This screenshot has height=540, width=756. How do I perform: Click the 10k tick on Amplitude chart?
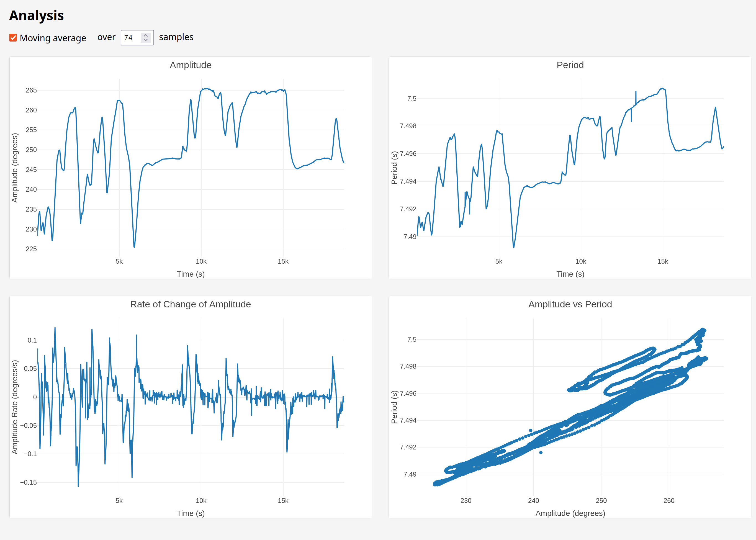pyautogui.click(x=201, y=261)
